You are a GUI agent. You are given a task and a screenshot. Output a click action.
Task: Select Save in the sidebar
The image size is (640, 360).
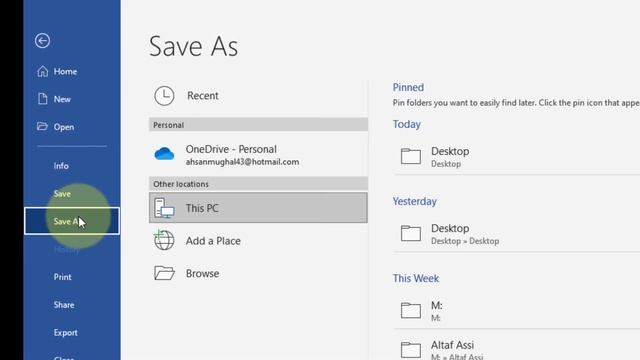(x=72, y=193)
